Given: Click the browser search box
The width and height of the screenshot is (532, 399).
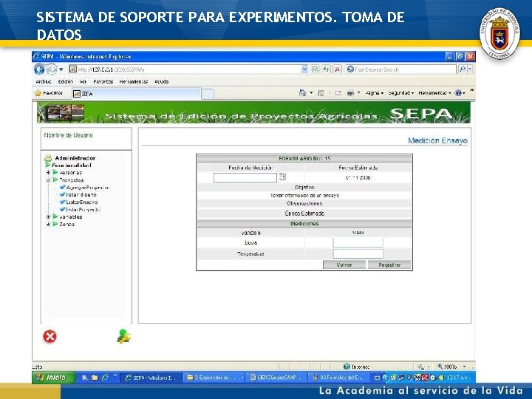Looking at the screenshot, I should (401, 69).
